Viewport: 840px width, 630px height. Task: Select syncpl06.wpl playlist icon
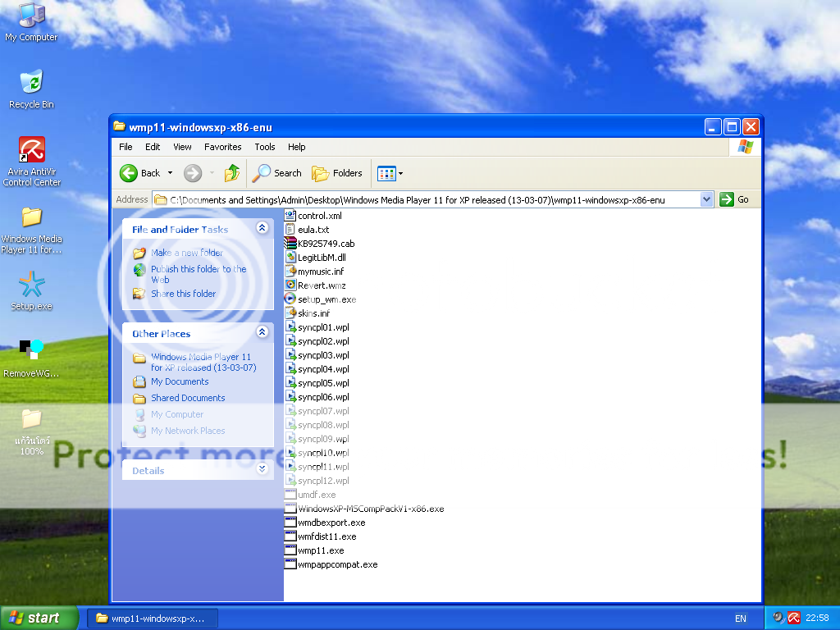(290, 396)
